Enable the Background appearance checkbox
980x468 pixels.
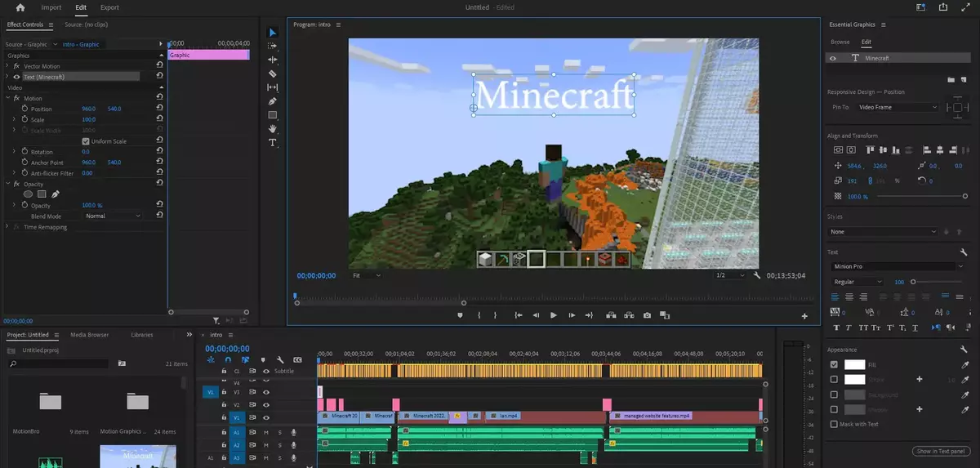834,394
